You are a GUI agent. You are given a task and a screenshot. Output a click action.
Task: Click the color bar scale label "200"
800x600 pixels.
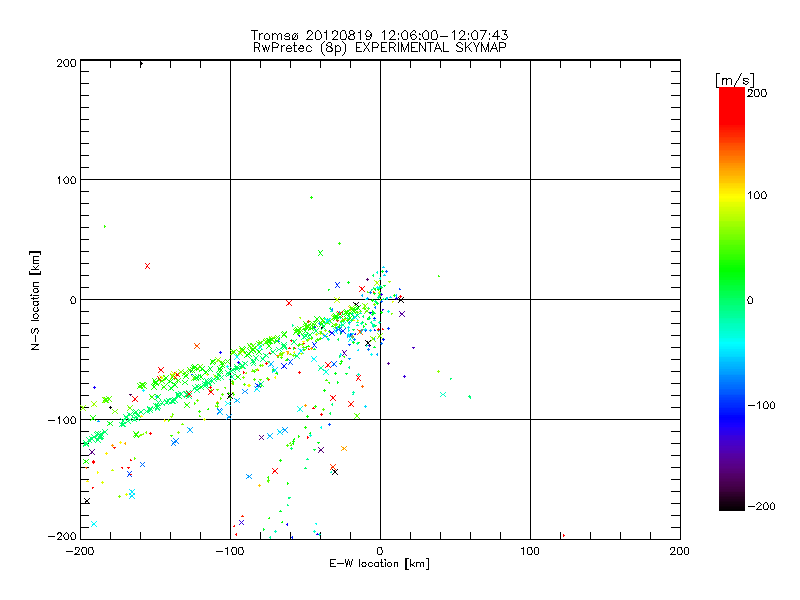coord(757,93)
